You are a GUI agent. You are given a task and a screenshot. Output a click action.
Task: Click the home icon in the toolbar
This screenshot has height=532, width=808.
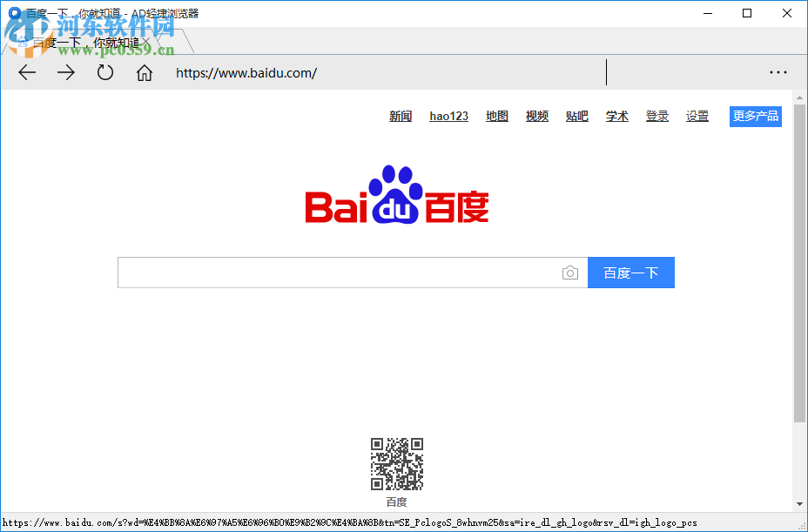coord(145,72)
